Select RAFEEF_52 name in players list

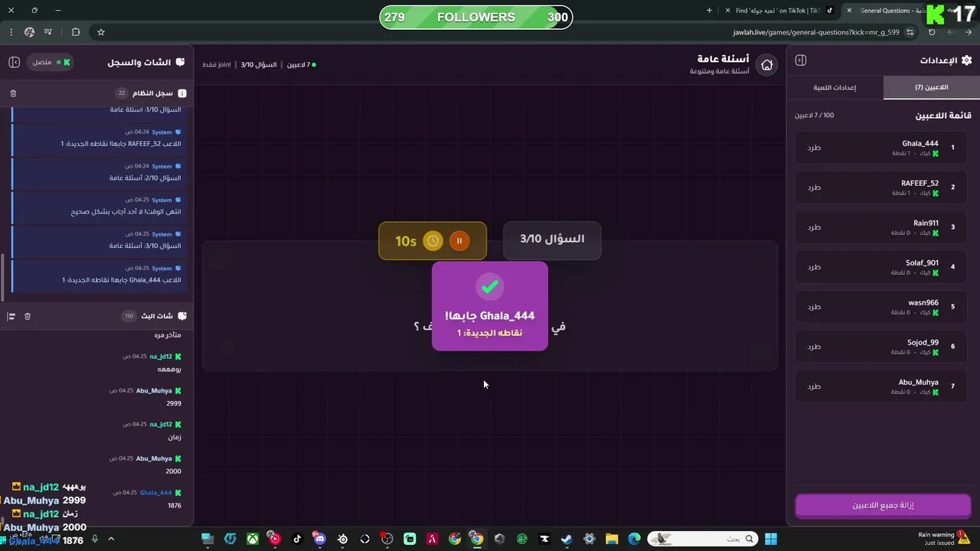point(920,183)
